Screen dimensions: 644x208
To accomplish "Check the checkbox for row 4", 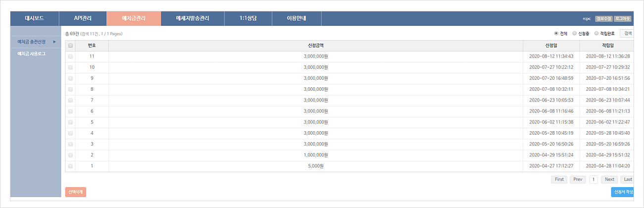I will point(70,133).
